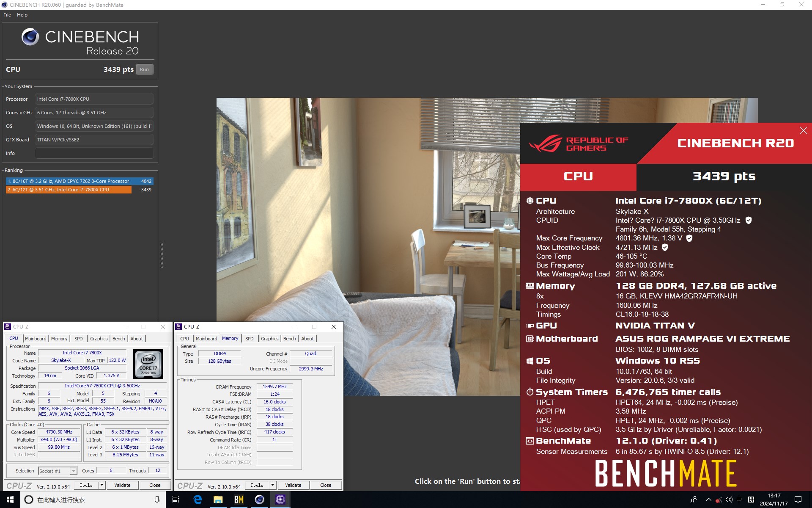The image size is (812, 508).
Task: Switch to CPU tab in right CPU-Z
Action: click(184, 339)
